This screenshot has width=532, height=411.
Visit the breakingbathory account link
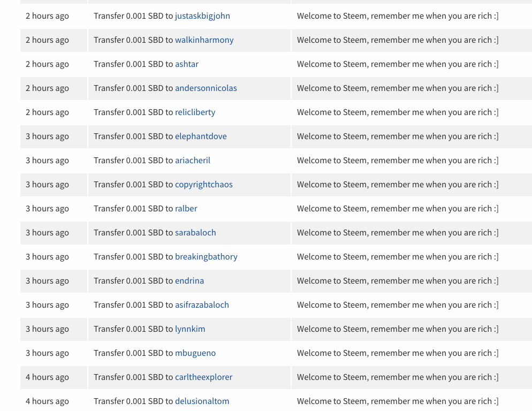[x=206, y=257]
